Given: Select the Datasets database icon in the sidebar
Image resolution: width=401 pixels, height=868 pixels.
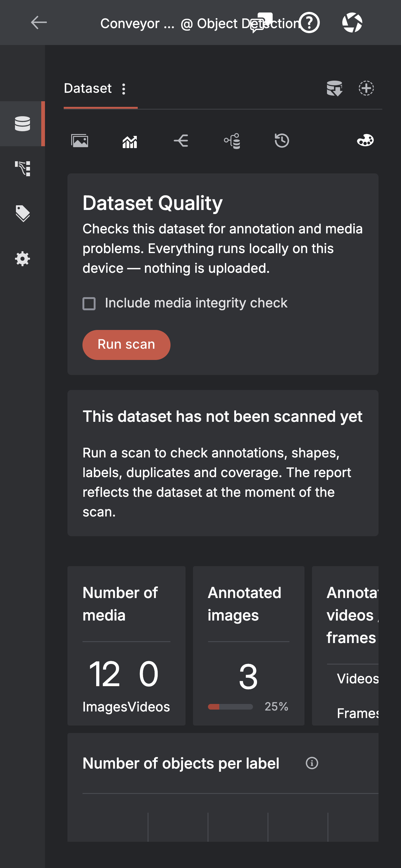Looking at the screenshot, I should pyautogui.click(x=22, y=124).
